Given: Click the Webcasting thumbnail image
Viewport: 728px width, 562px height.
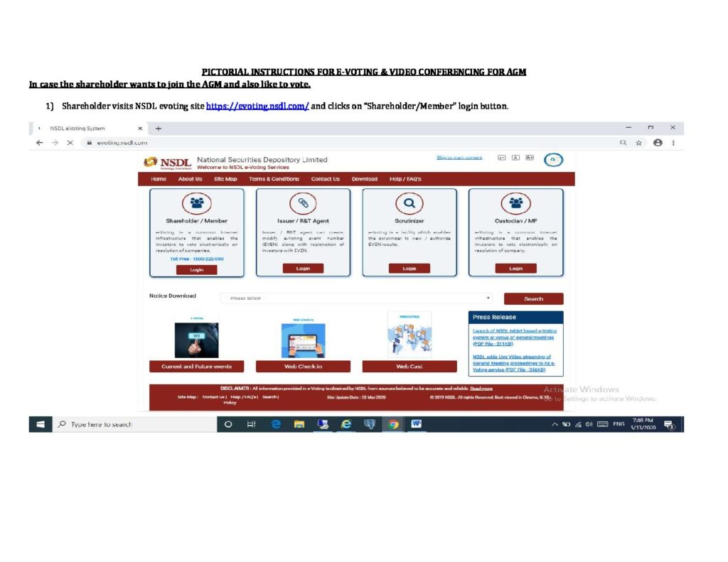Looking at the screenshot, I should coord(409,335).
